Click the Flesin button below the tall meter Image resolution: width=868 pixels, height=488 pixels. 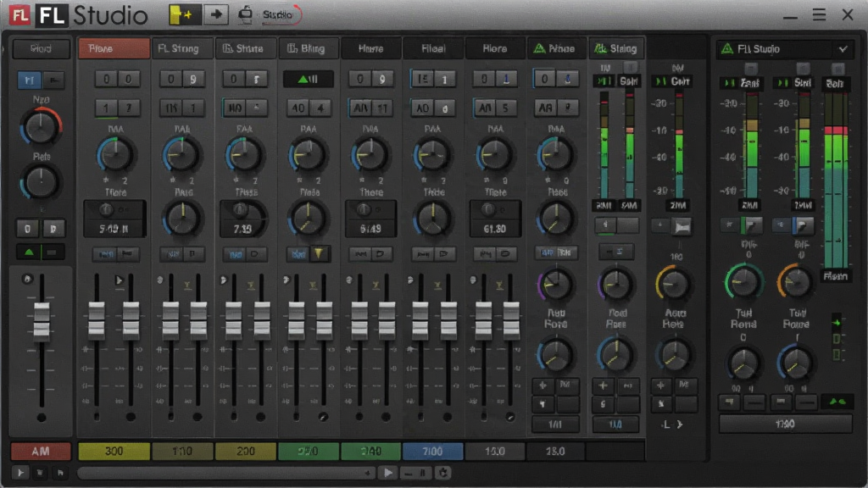click(x=836, y=275)
